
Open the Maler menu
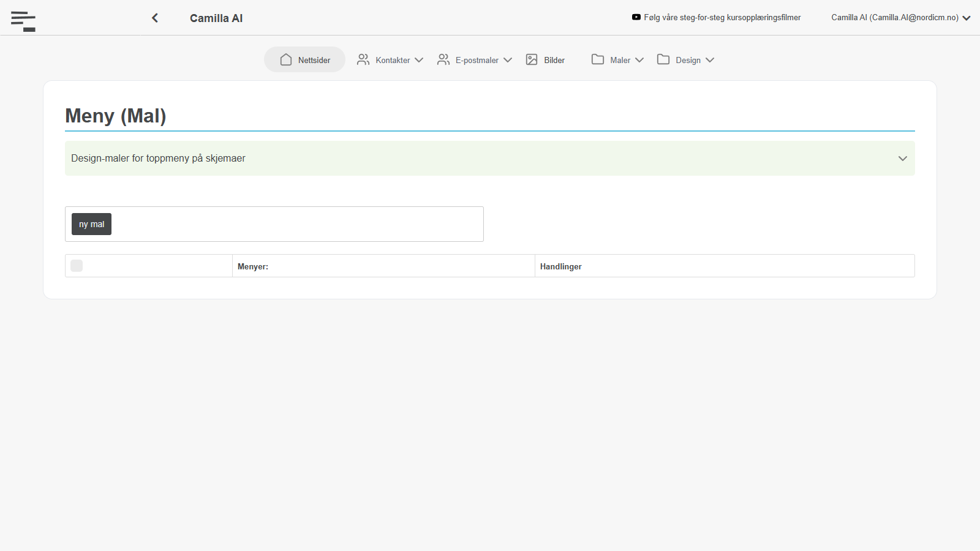(617, 59)
